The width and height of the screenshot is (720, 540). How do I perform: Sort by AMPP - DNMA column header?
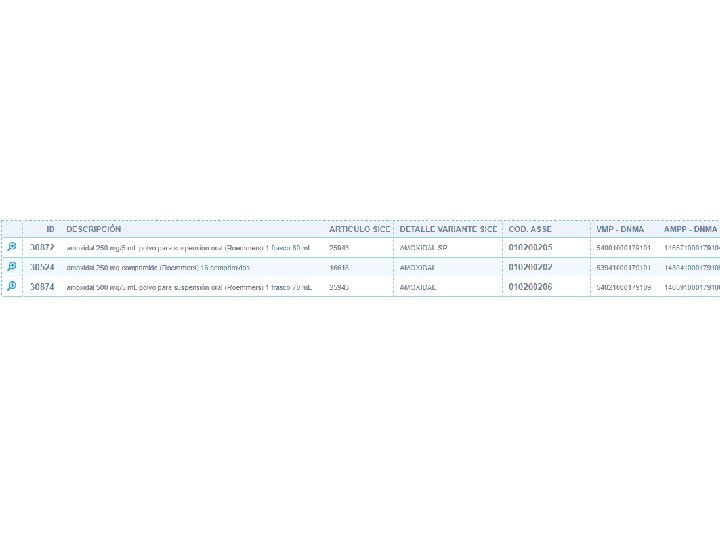tap(690, 229)
